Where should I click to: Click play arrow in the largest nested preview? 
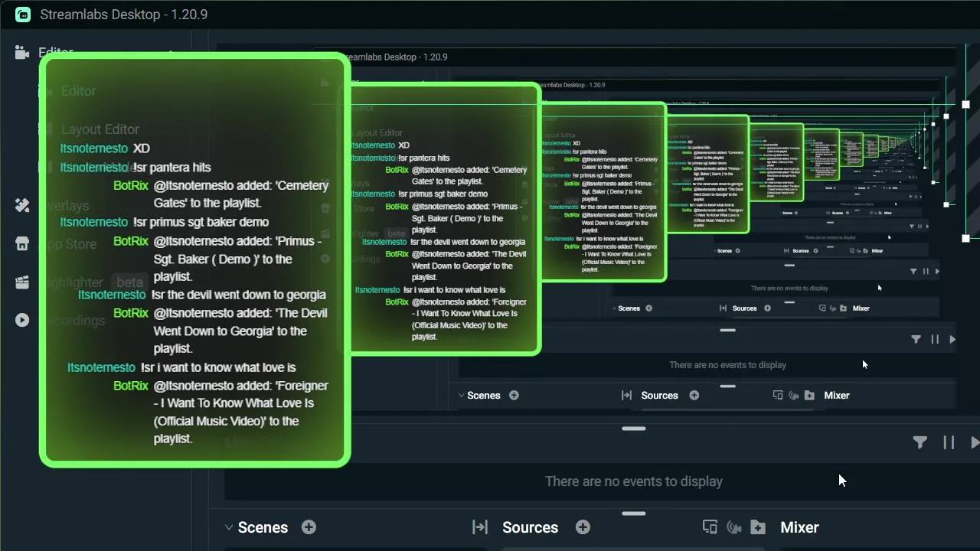coord(952,339)
